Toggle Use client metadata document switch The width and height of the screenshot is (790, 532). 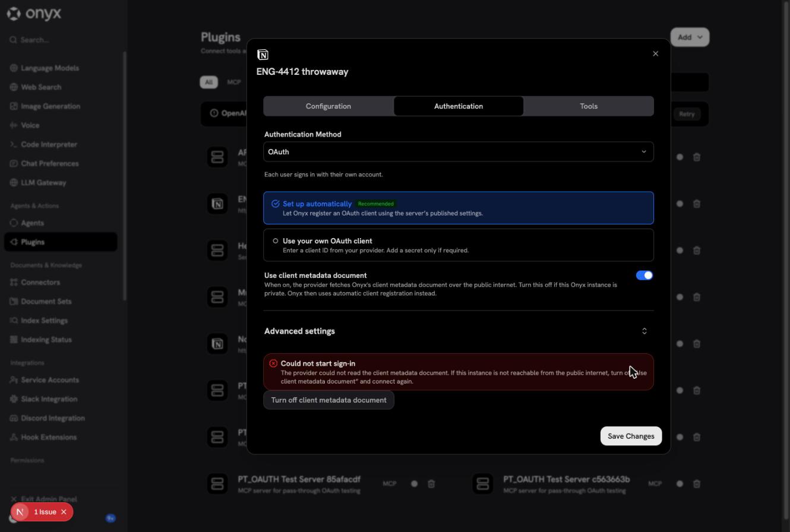(644, 275)
